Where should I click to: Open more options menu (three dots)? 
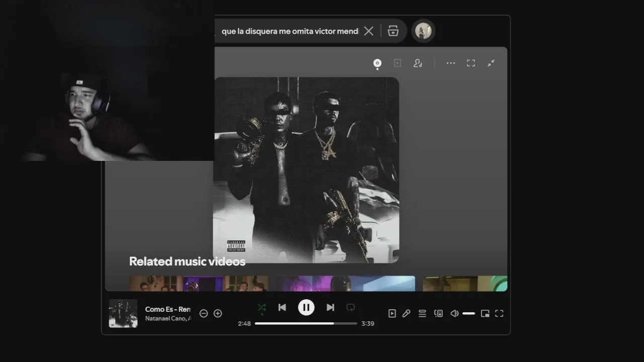coord(451,63)
